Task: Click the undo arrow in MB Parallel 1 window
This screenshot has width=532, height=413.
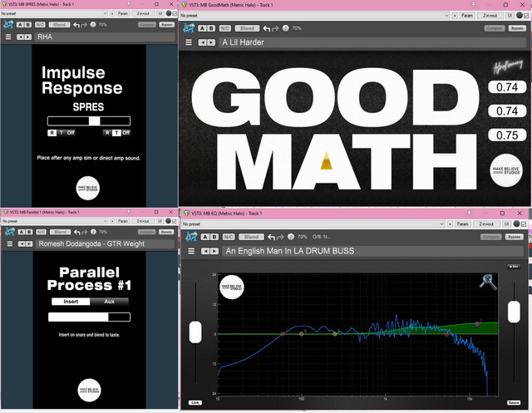Action: point(77,232)
